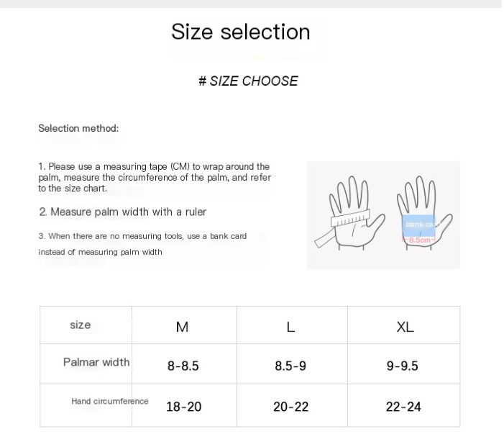The image size is (504, 439).
Task: Click the 18-20 hand circumference cell
Action: (183, 407)
